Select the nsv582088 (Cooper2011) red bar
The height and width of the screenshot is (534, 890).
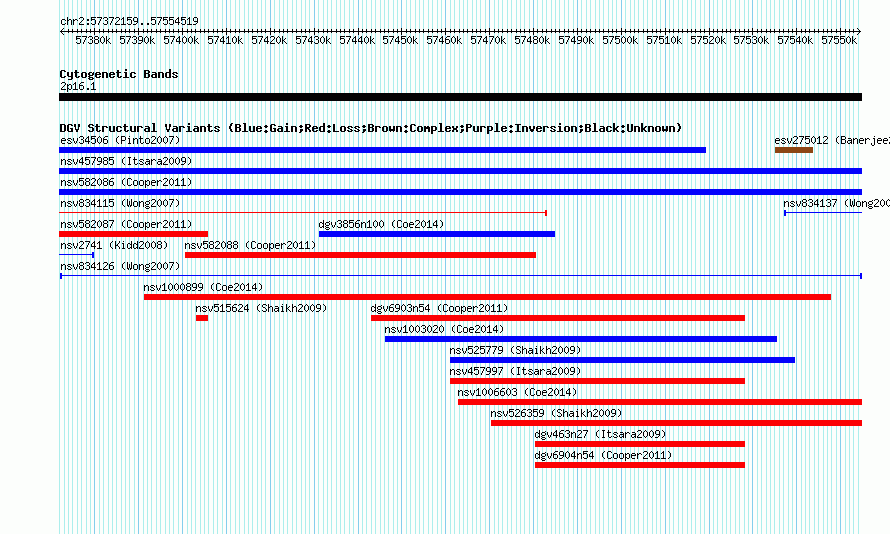coord(360,255)
